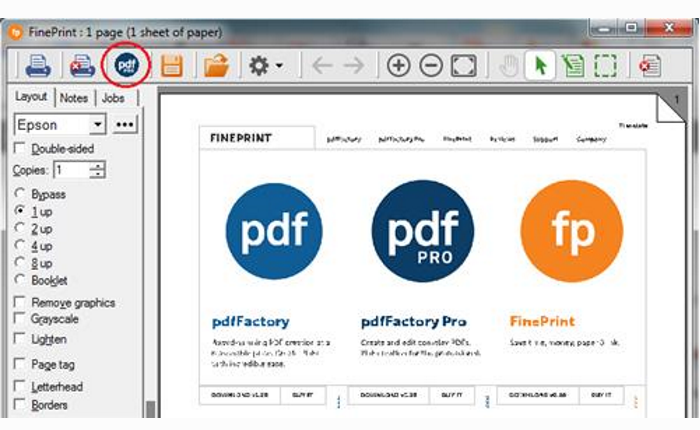This screenshot has height=430, width=700.
Task: Click Buy It button under FinePrint
Action: click(x=601, y=395)
